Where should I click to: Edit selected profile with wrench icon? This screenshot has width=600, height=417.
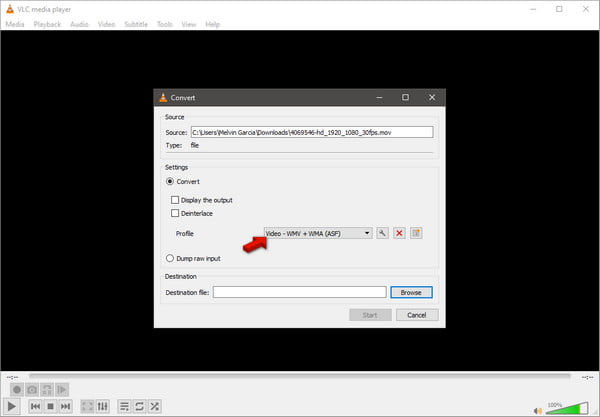(382, 233)
